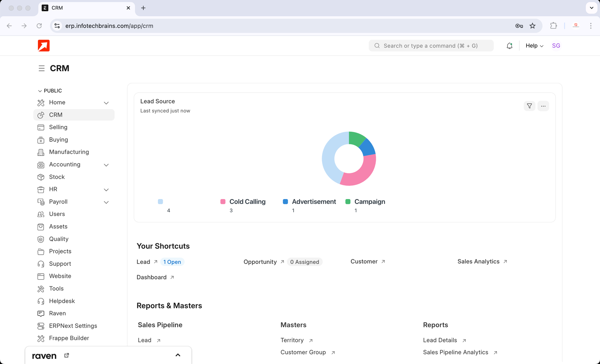Image resolution: width=600 pixels, height=364 pixels.
Task: Click the SG user avatar
Action: pyautogui.click(x=556, y=46)
